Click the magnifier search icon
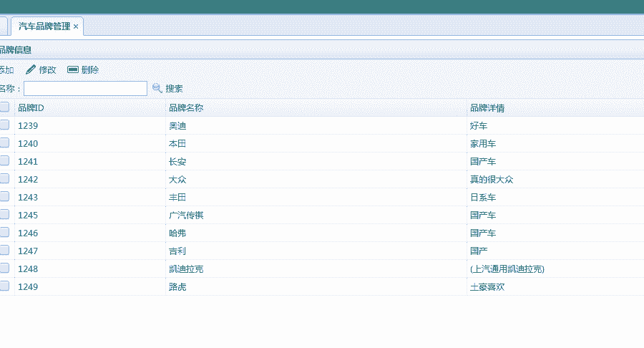Image resolution: width=644 pixels, height=348 pixels. (x=157, y=88)
